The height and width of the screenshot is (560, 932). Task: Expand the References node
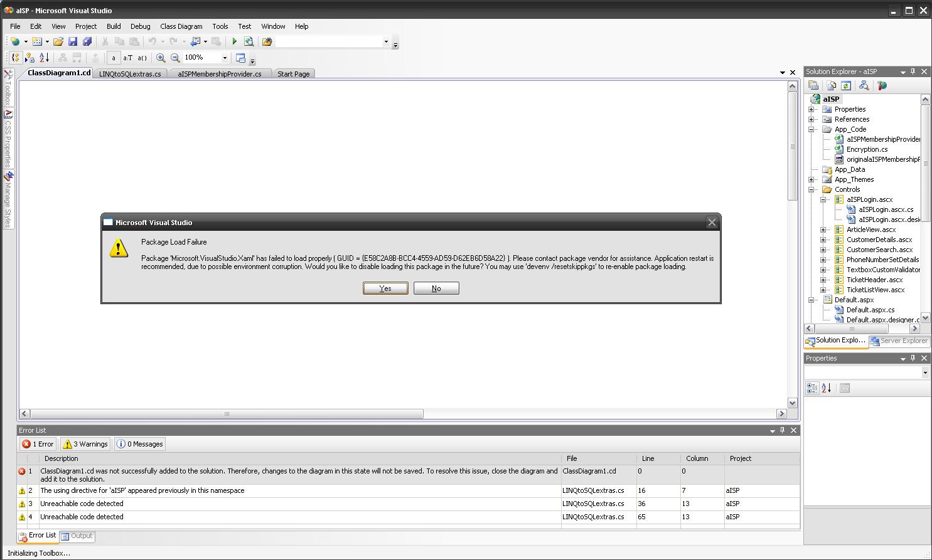click(811, 119)
